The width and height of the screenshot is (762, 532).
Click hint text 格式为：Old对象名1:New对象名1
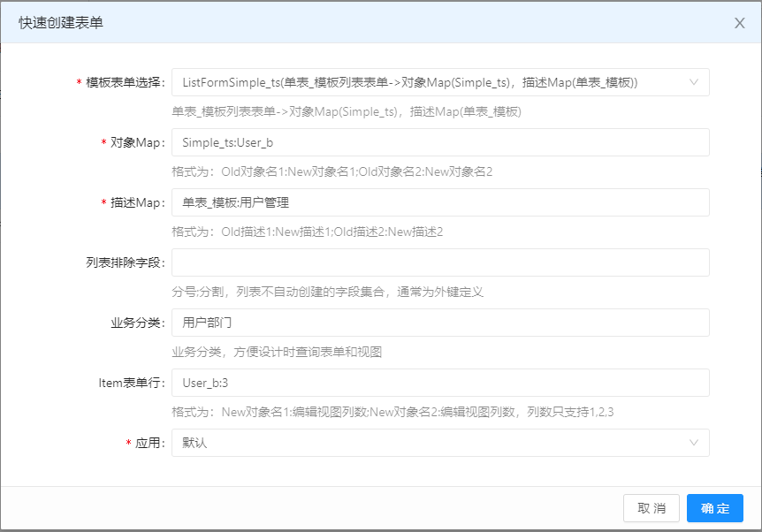point(331,171)
